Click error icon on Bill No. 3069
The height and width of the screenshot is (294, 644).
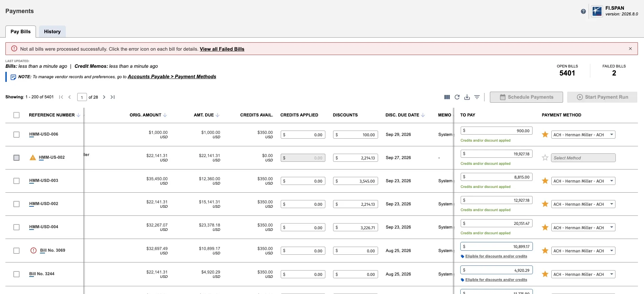click(34, 250)
